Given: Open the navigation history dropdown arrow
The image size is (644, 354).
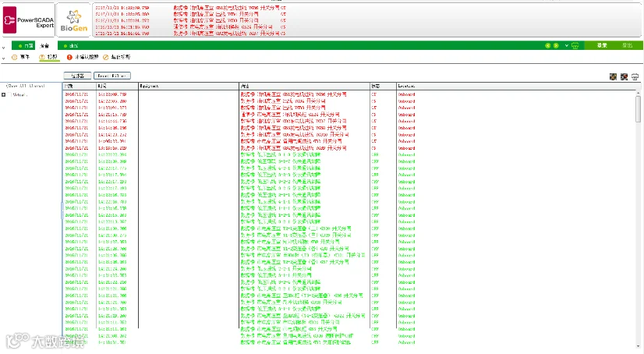Looking at the screenshot, I should coord(566,45).
